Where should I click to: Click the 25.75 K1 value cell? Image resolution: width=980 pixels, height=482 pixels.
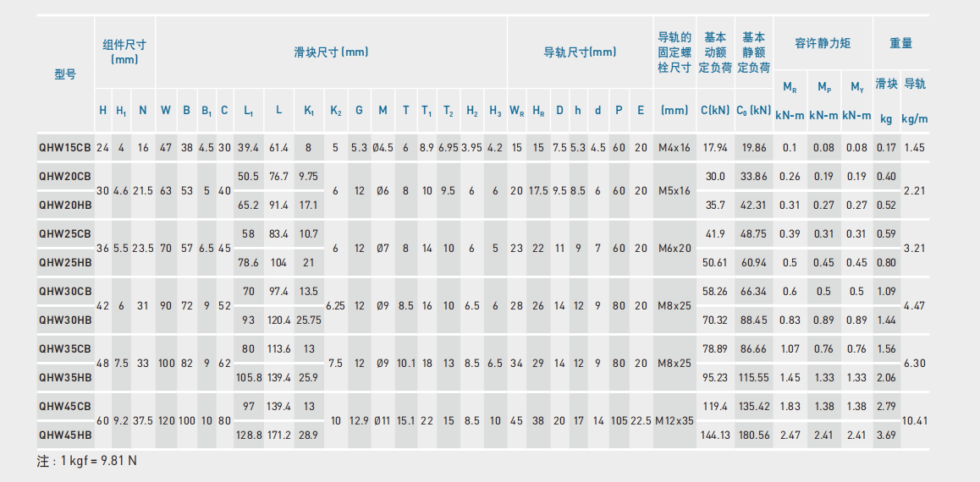[x=309, y=320]
